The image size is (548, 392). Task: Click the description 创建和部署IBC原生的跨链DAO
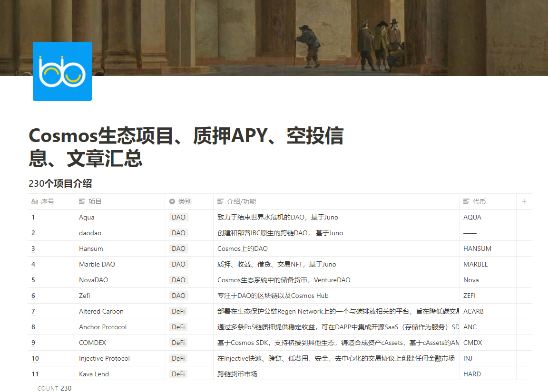(x=280, y=233)
